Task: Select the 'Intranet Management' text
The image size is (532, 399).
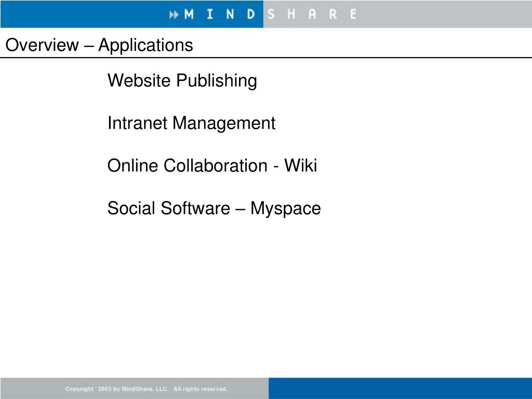Action: pos(191,123)
